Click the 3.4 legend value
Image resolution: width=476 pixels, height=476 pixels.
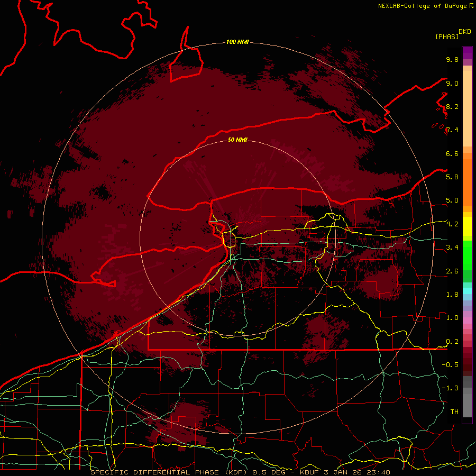(x=452, y=247)
